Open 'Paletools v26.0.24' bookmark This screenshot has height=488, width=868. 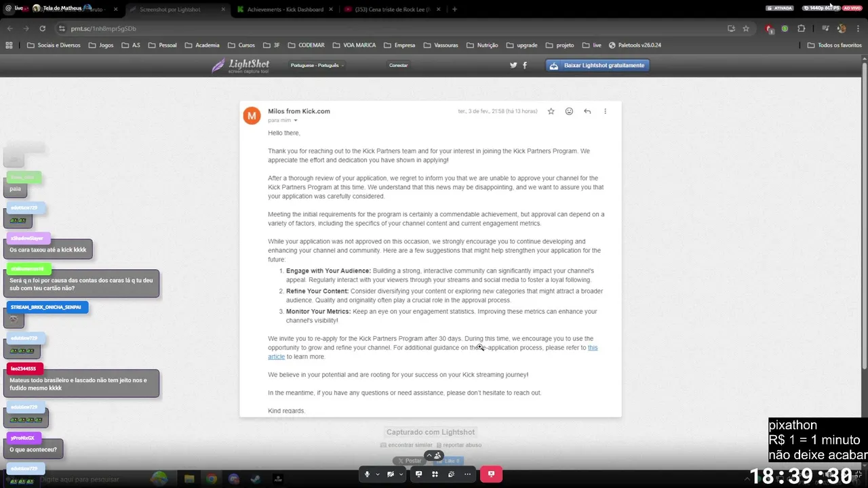635,45
